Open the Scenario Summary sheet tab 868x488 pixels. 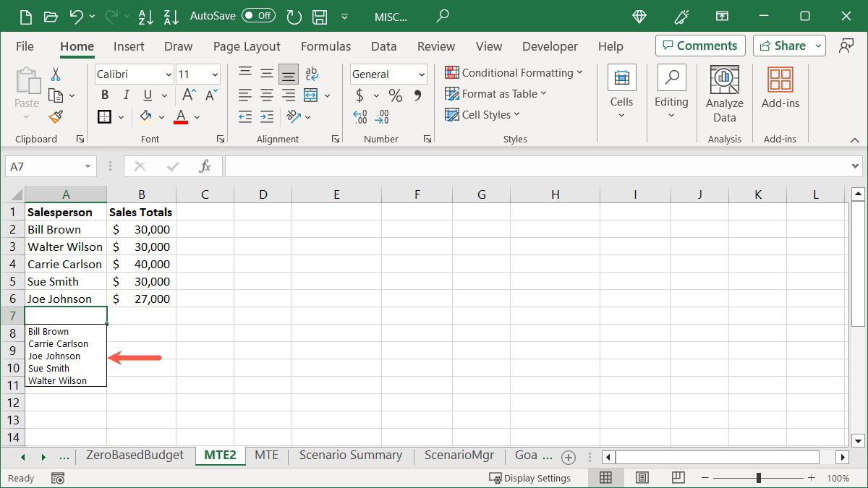(x=350, y=455)
